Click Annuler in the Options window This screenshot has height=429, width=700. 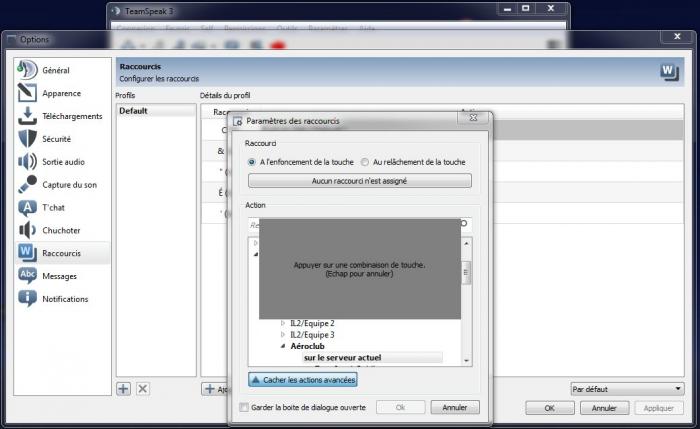tap(604, 408)
